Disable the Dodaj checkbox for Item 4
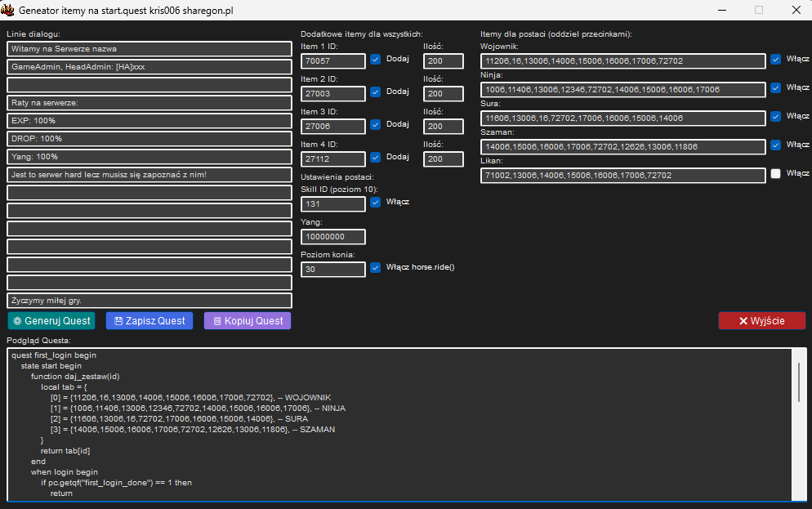Screen dimensions: 812x509 [376, 158]
